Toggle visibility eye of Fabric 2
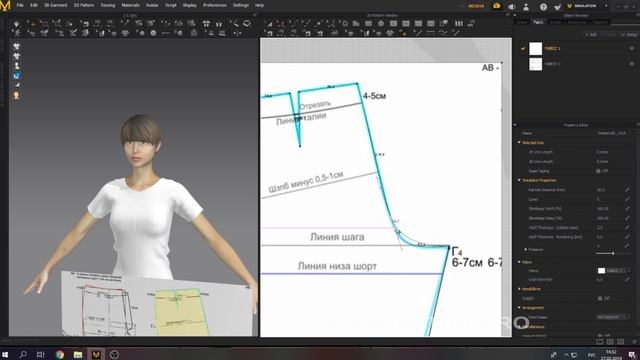Screen dimensions: 640x360 point(631,64)
